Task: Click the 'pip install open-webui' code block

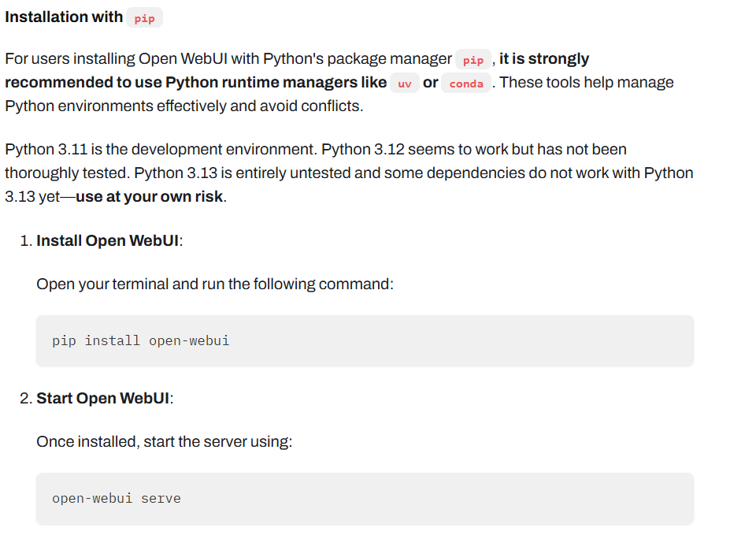Action: click(365, 340)
